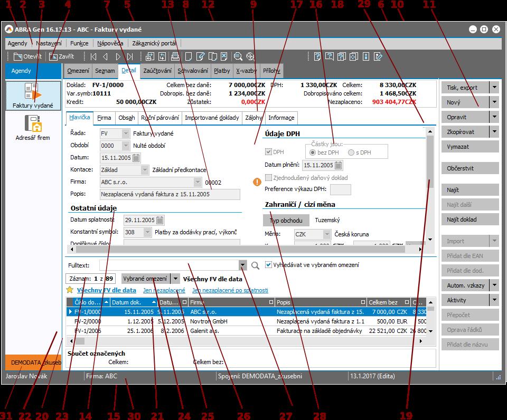Jump to the first record
The height and width of the screenshot is (420, 507).
[x=93, y=57]
